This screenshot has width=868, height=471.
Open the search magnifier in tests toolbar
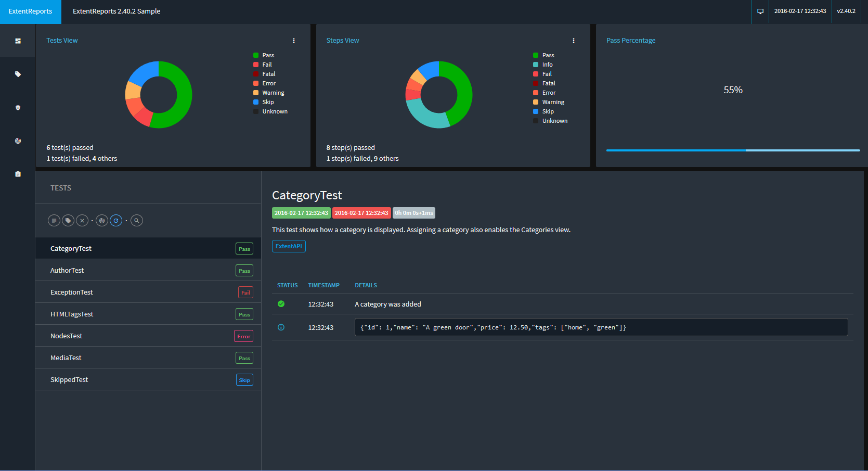pyautogui.click(x=137, y=221)
